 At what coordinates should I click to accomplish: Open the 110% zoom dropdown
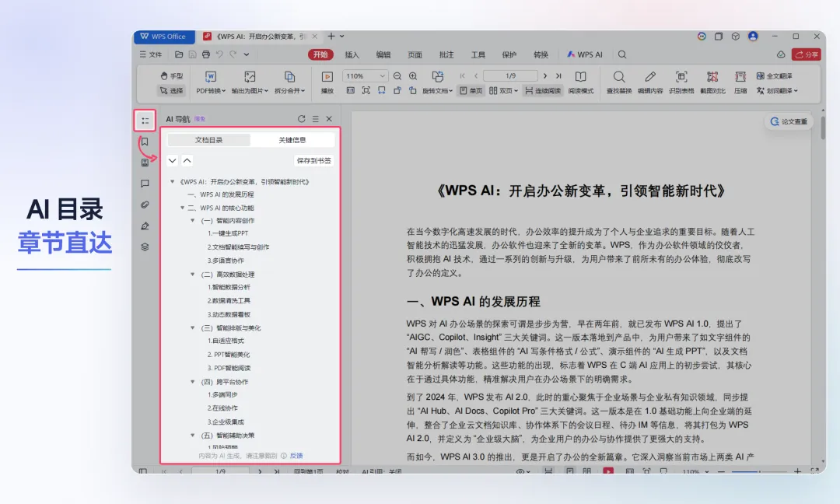click(364, 76)
